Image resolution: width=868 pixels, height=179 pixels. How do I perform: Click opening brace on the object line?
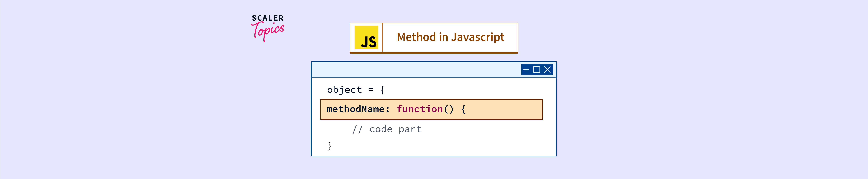(x=382, y=90)
